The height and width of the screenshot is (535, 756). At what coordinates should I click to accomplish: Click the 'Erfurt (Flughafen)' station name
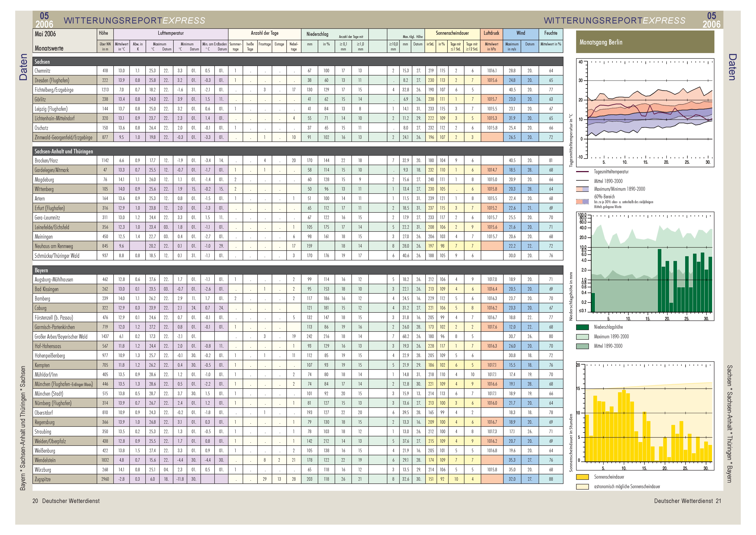[50, 208]
